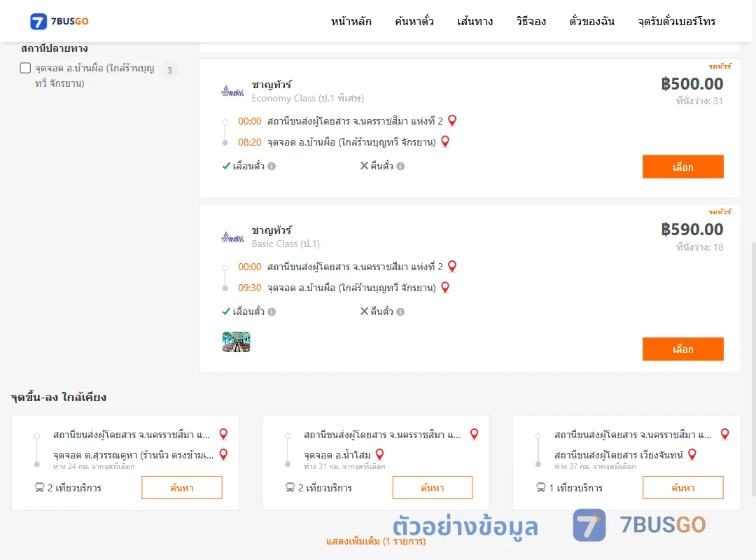This screenshot has width=756, height=560.
Task: Search trips to จุดจอด อ.น้ำโสม
Action: click(433, 488)
